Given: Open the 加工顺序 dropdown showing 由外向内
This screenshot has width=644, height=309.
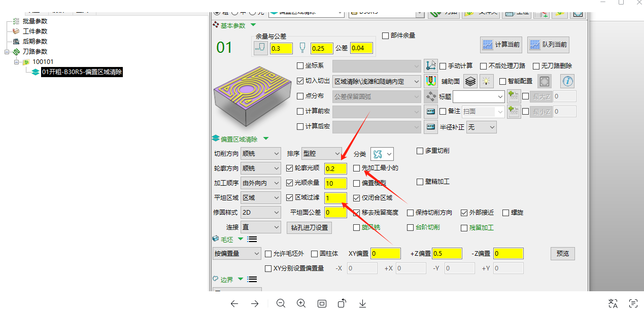Looking at the screenshot, I should coord(260,183).
